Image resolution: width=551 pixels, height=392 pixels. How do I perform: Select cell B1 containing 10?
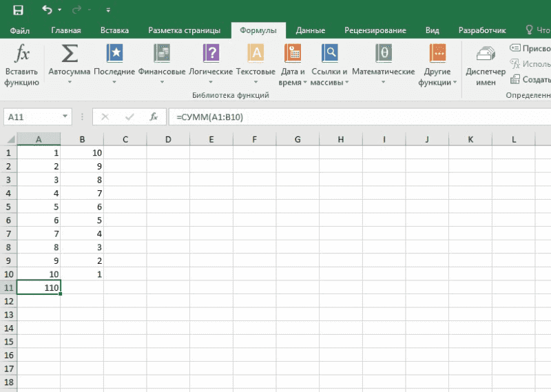coord(82,153)
